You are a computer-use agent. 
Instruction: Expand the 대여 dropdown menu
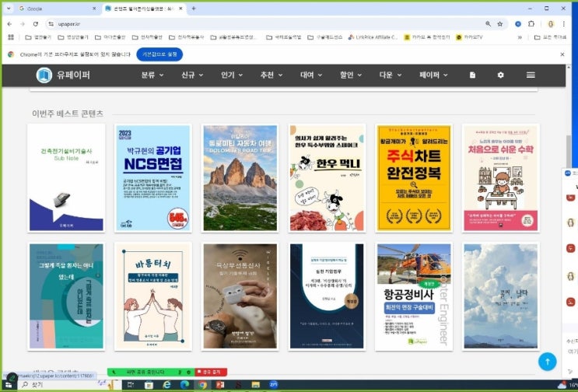[311, 75]
